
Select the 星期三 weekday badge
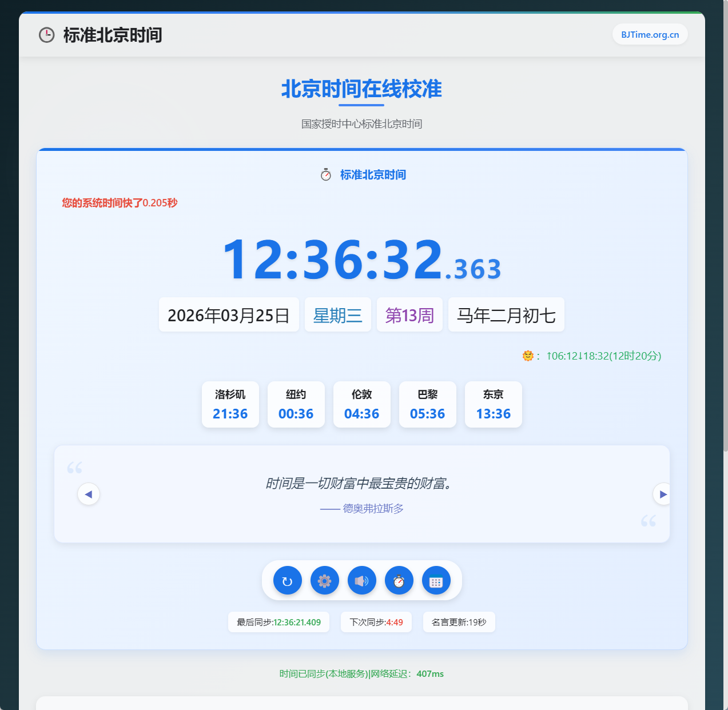point(337,314)
